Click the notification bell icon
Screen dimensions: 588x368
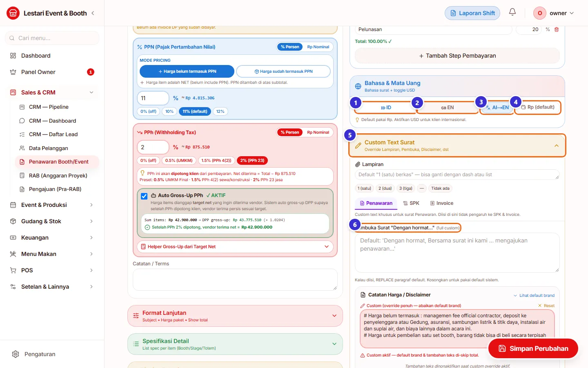tap(512, 12)
